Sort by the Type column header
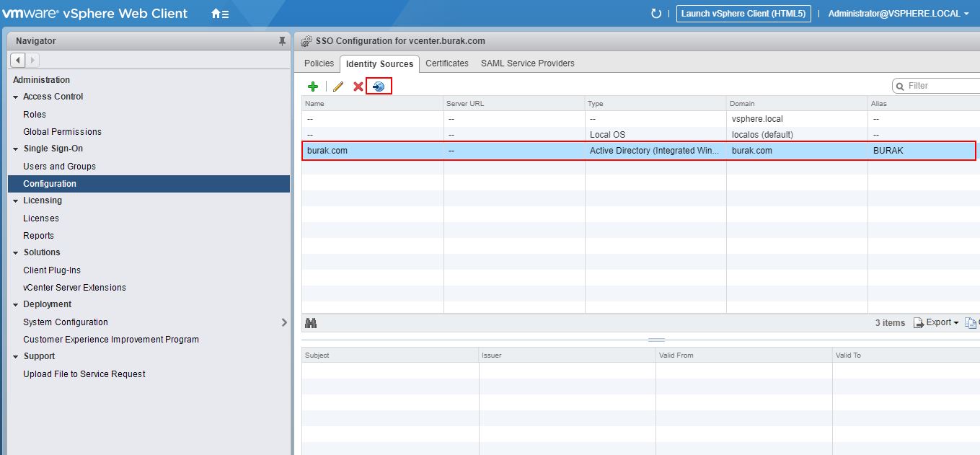This screenshot has height=455, width=980. (655, 103)
